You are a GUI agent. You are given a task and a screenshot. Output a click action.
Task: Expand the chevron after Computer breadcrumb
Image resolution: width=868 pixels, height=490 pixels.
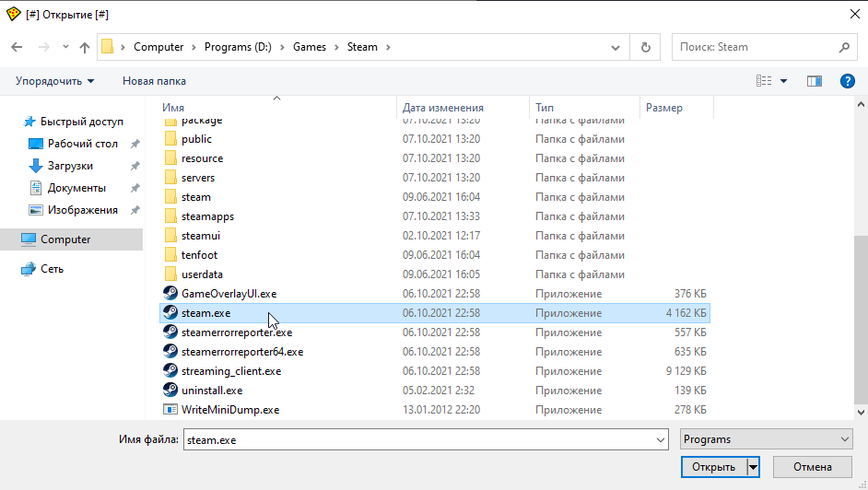click(x=194, y=47)
